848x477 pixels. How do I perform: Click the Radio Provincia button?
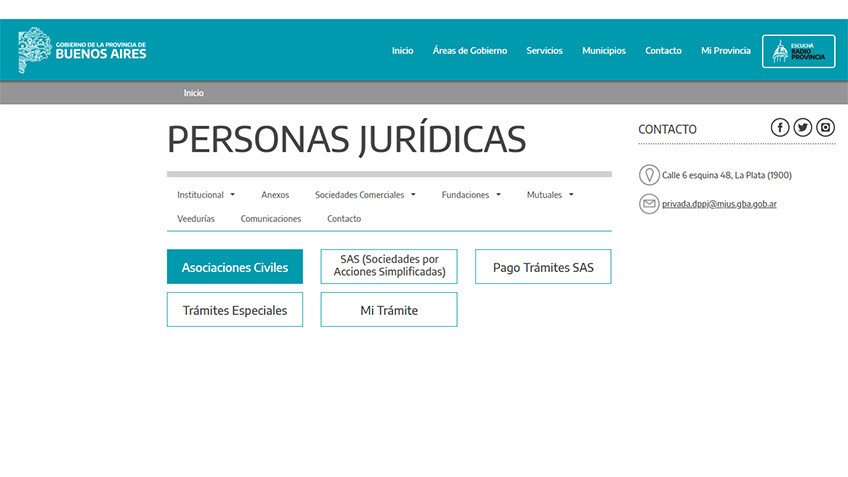coord(798,51)
